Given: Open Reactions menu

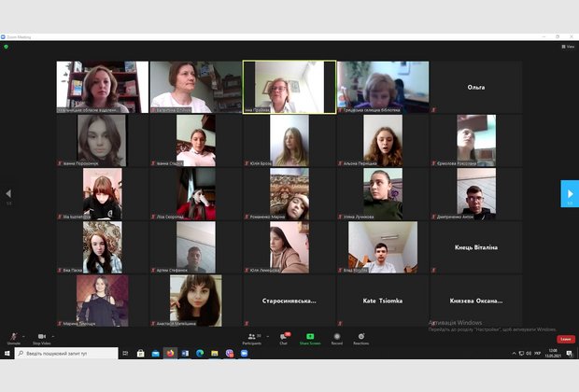Looking at the screenshot, I should tap(360, 339).
